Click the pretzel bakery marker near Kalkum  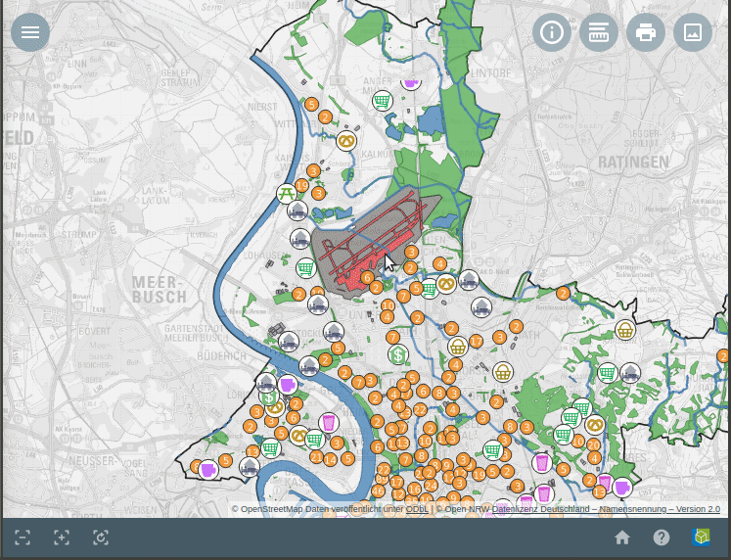click(x=346, y=141)
